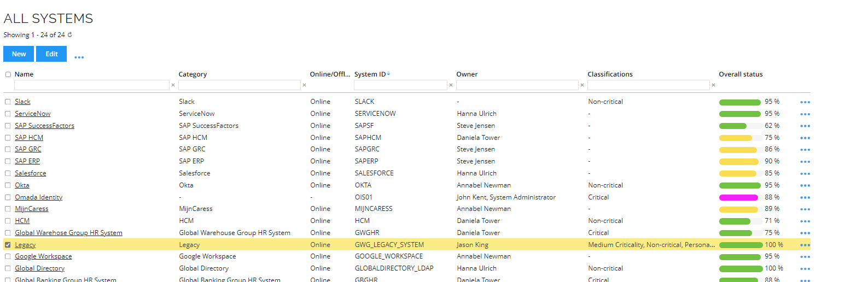Open row actions menu for Global Directory
The height and width of the screenshot is (282, 868).
pyautogui.click(x=805, y=269)
